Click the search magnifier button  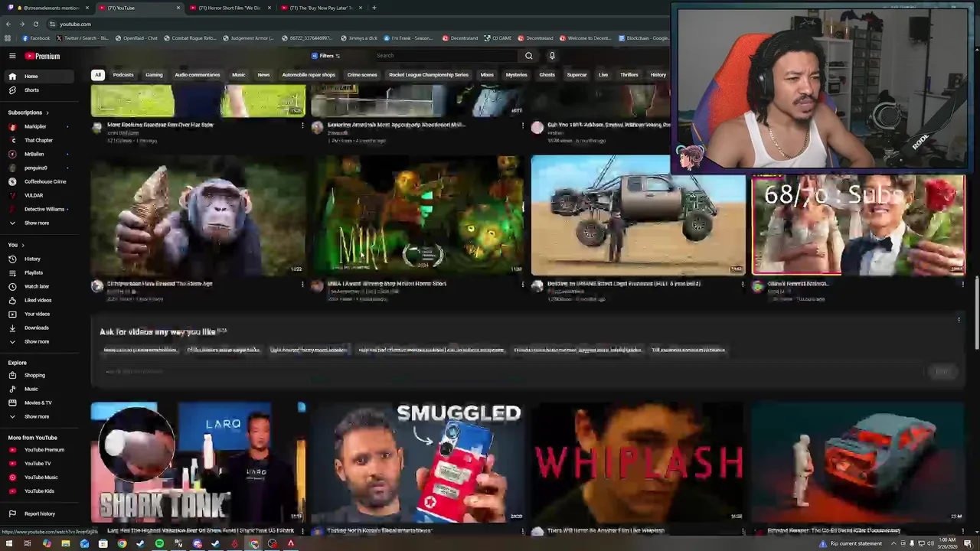pos(528,56)
